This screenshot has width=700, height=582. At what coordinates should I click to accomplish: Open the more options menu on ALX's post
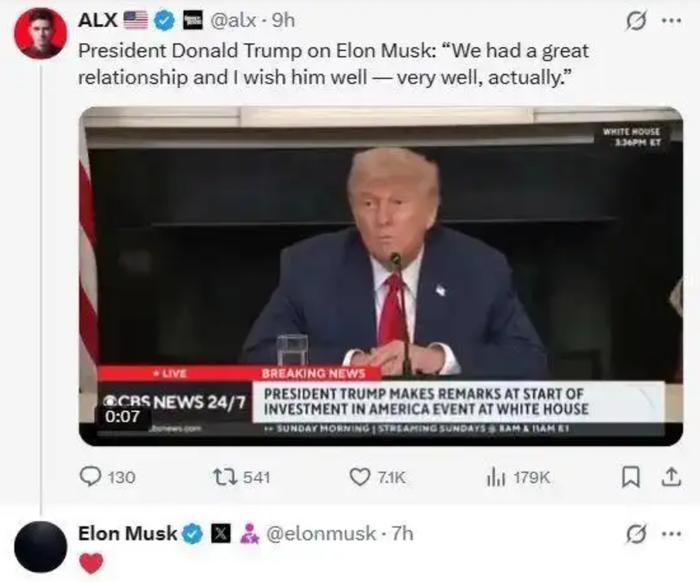click(672, 21)
